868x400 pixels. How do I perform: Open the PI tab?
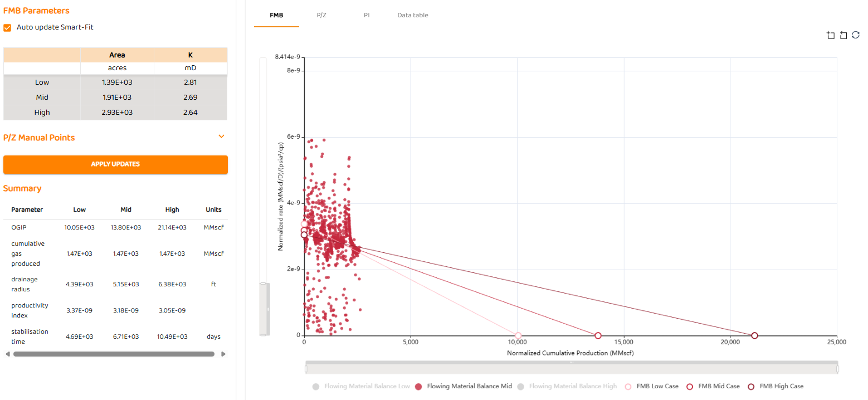[367, 15]
